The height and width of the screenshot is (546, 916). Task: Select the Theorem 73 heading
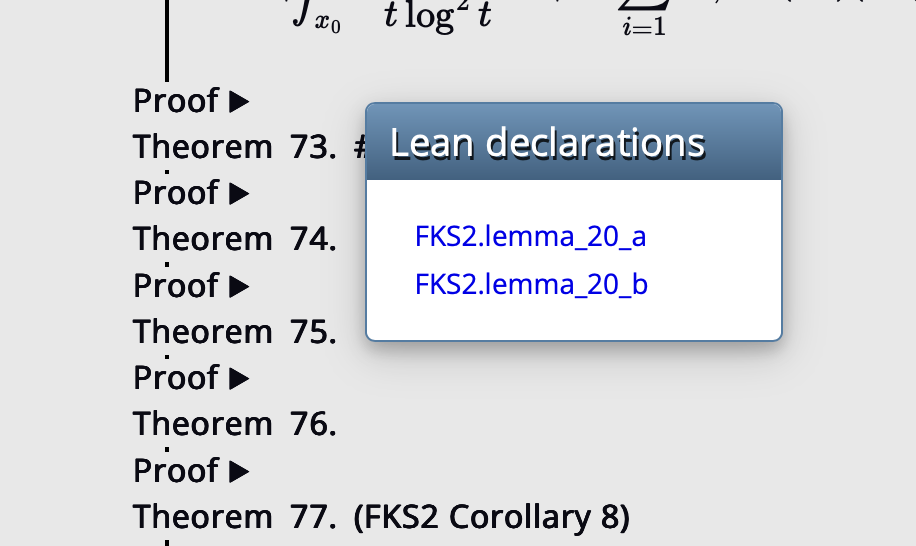click(235, 147)
